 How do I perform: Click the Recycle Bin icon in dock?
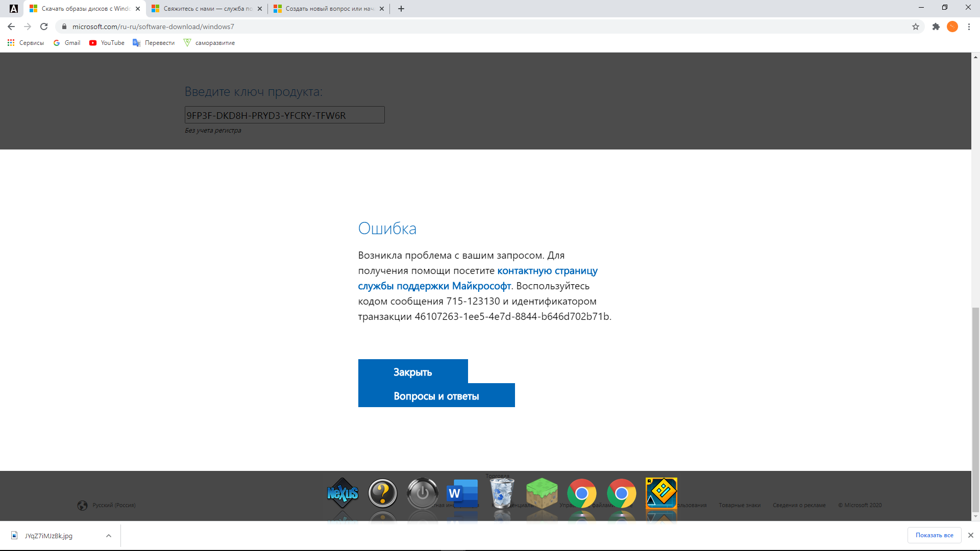pos(502,493)
